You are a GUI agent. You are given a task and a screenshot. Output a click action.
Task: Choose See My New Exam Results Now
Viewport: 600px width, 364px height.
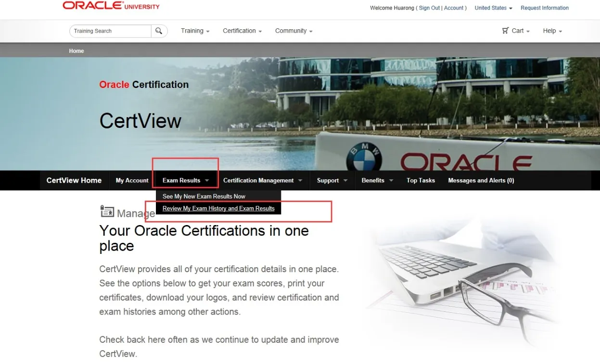pos(204,197)
